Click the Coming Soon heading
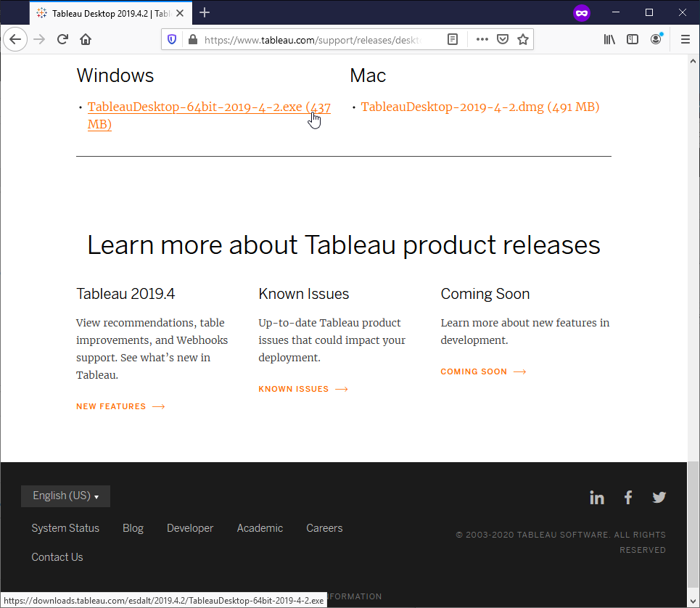This screenshot has width=700, height=608. 485,294
